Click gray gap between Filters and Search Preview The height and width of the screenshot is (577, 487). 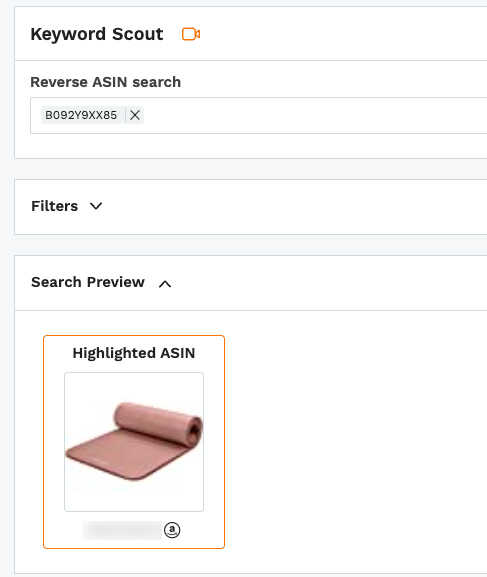pyautogui.click(x=250, y=245)
